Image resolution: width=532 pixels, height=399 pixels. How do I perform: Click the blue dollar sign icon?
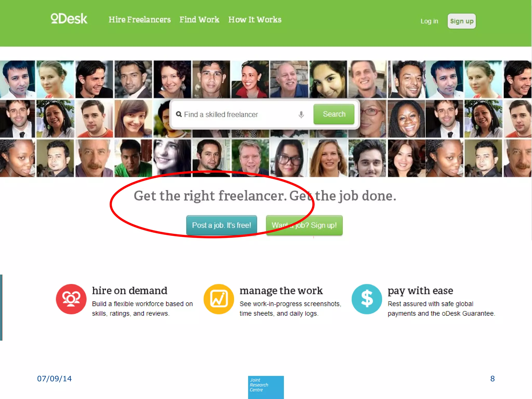click(x=367, y=299)
